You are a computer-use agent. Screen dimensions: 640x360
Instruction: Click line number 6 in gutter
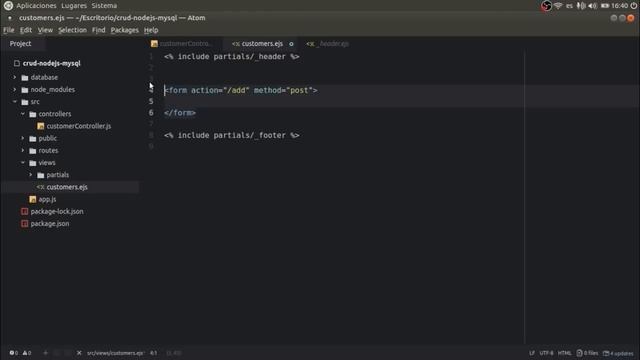coord(151,113)
